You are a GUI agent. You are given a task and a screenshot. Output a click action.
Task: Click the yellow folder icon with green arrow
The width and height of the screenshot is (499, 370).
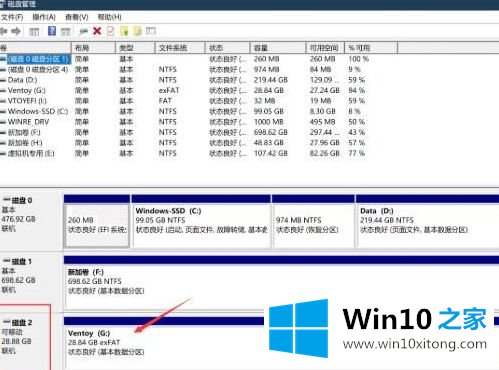124,31
